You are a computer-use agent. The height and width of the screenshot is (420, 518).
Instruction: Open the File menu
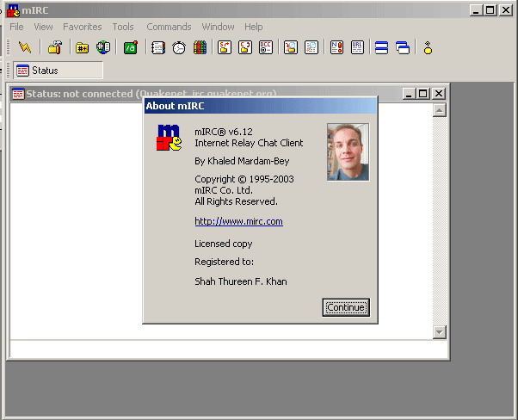click(16, 27)
